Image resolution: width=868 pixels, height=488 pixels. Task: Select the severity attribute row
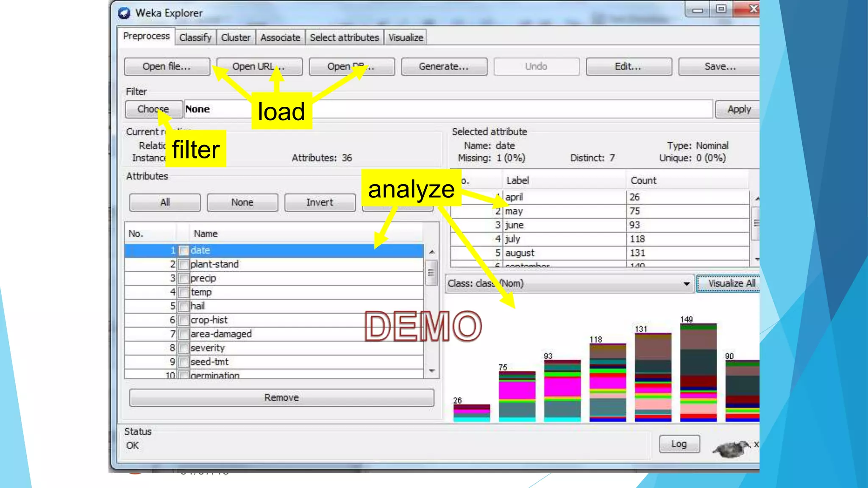coord(274,348)
